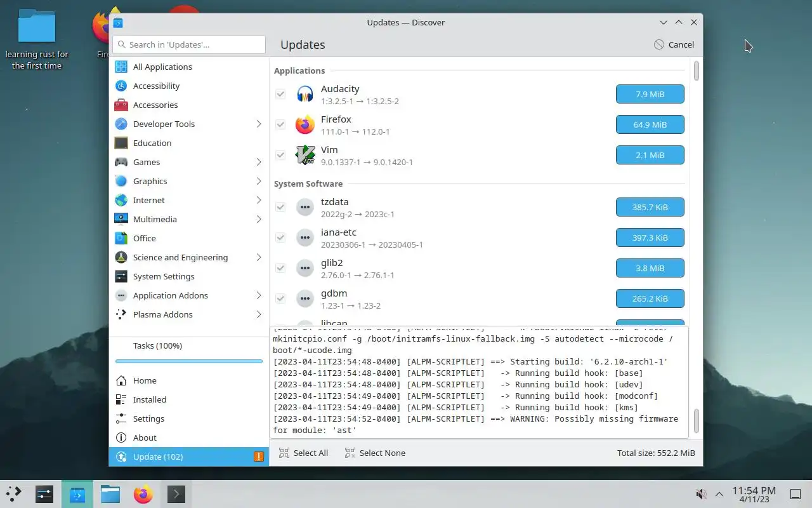This screenshot has height=508, width=812.
Task: Click the Science and Engineering icon
Action: point(121,257)
